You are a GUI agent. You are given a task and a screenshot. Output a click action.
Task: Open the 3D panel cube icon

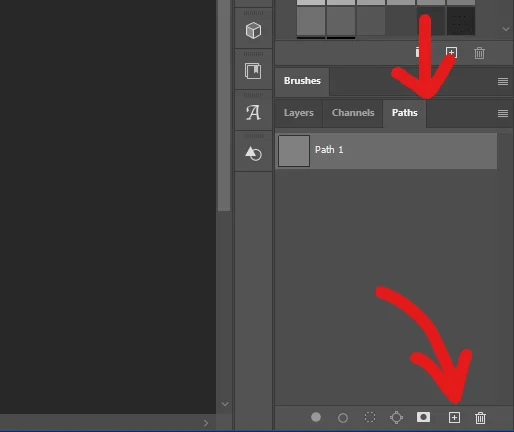tap(253, 31)
